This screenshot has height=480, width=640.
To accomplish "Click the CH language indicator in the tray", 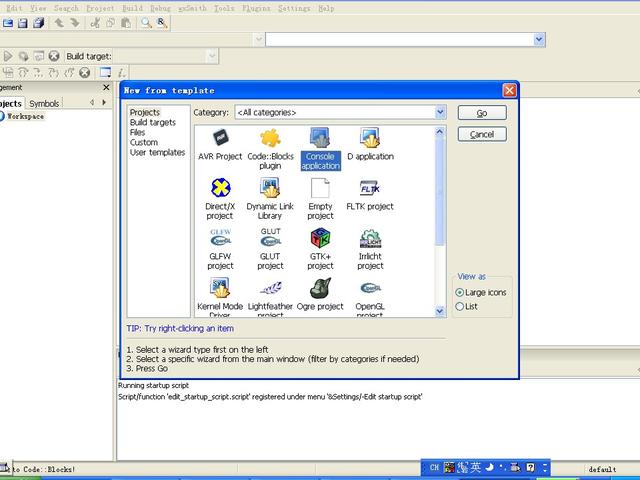I will point(434,468).
